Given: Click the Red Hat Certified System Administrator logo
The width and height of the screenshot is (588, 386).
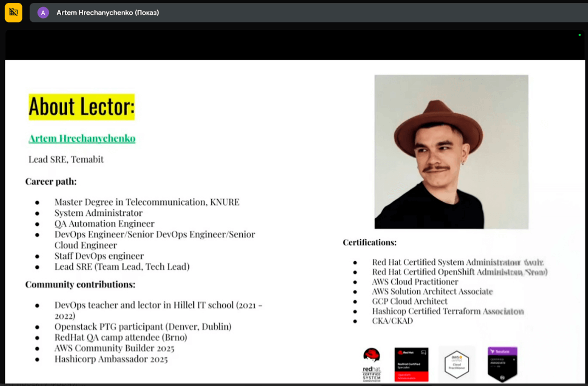Looking at the screenshot, I should click(372, 365).
